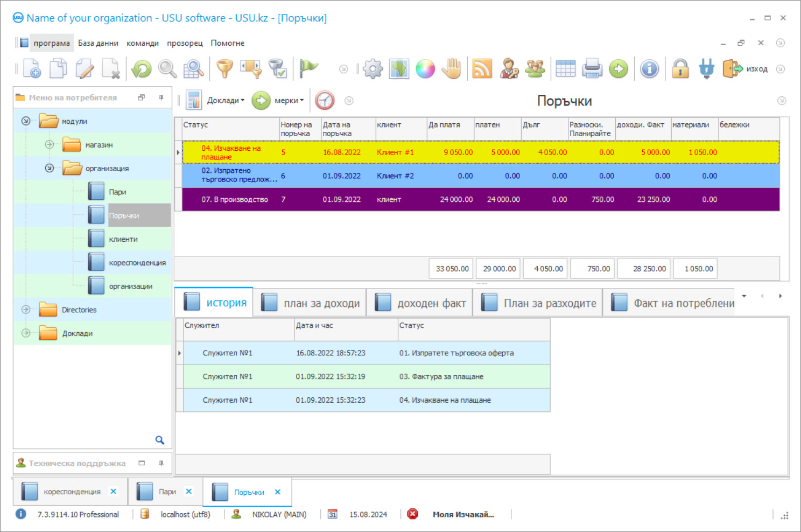
Task: Click the blue info icon in toolbar
Action: [x=649, y=69]
